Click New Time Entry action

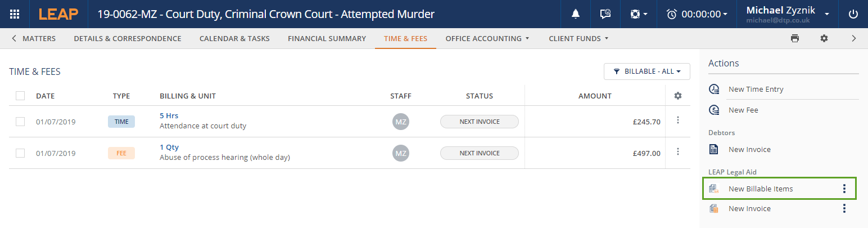[756, 89]
